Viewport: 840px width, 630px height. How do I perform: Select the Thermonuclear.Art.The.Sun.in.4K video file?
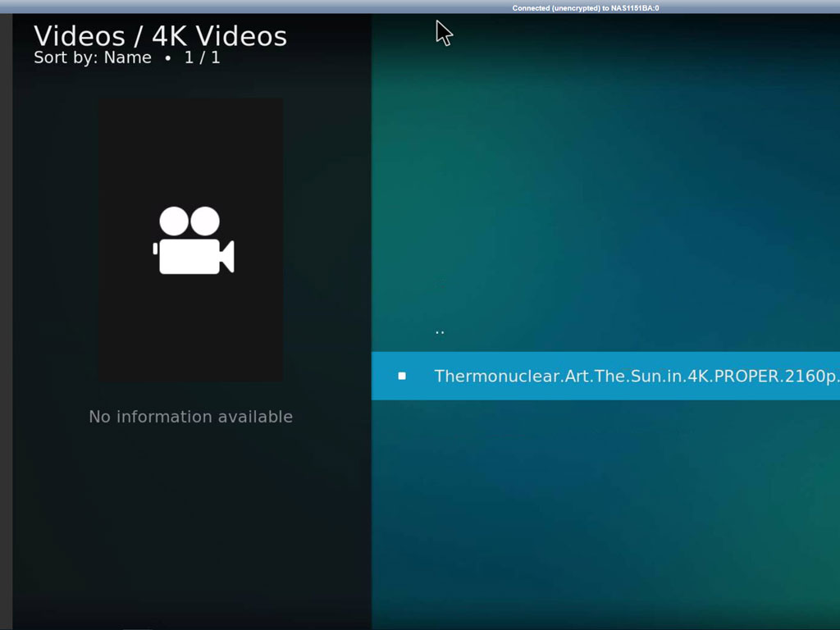(x=605, y=376)
